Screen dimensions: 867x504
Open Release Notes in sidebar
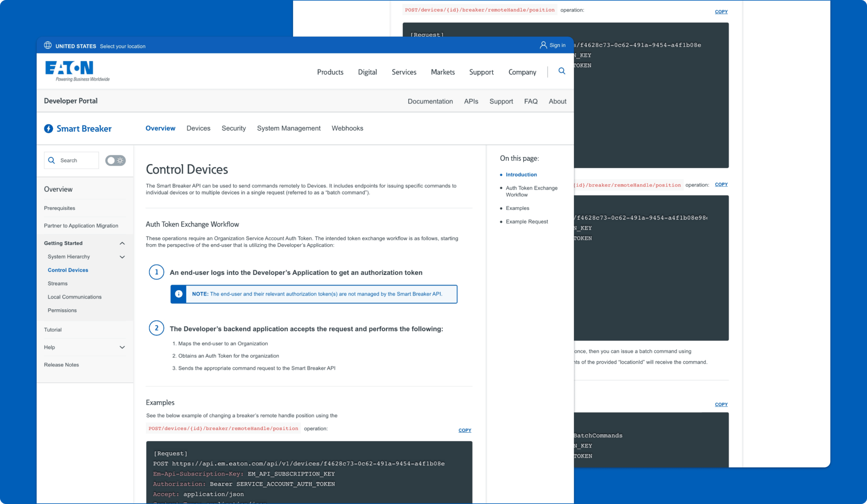61,365
